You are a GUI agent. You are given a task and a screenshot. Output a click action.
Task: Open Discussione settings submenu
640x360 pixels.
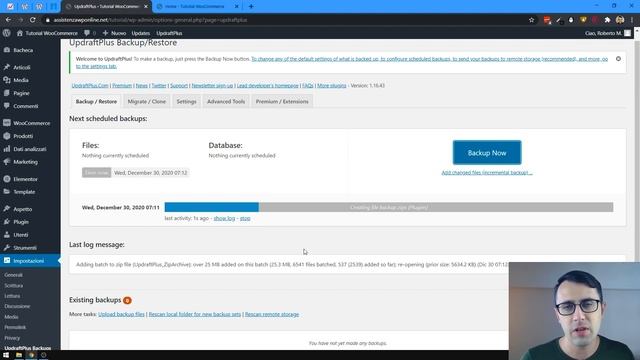[17, 306]
